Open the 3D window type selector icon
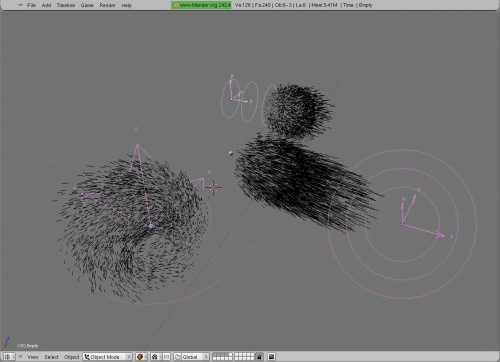The height and width of the screenshot is (362, 500). (9, 357)
